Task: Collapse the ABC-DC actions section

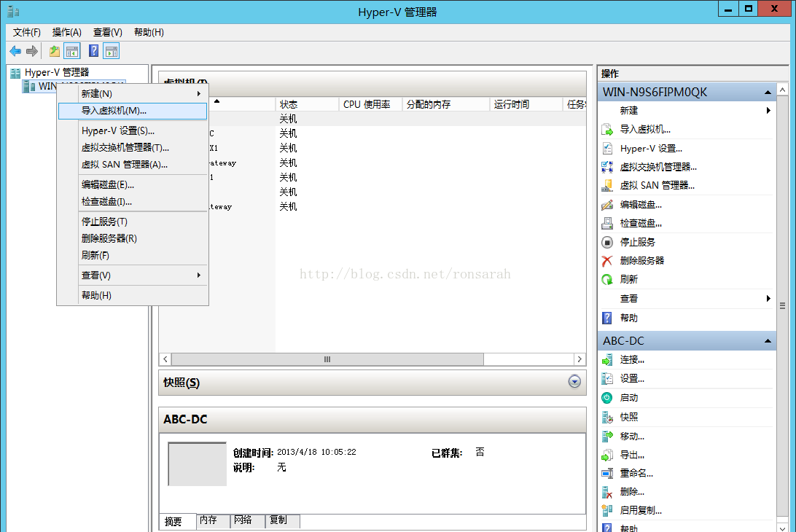Action: click(x=768, y=340)
